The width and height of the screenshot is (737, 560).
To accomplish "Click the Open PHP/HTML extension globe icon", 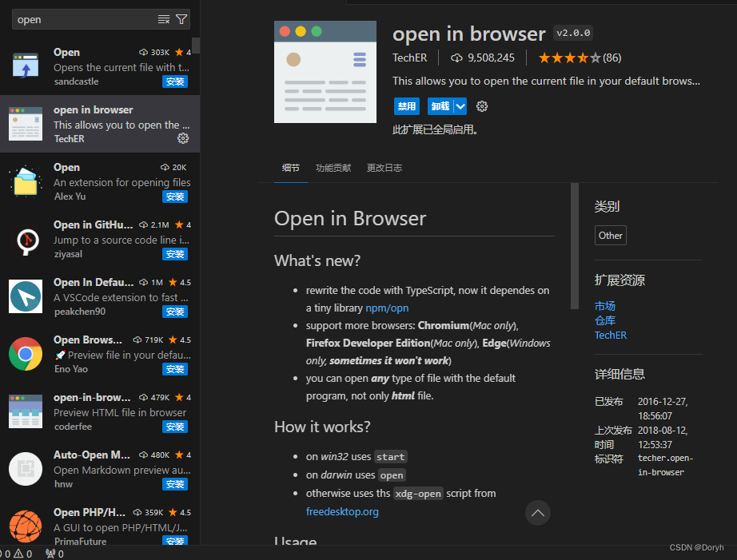I will click(26, 526).
